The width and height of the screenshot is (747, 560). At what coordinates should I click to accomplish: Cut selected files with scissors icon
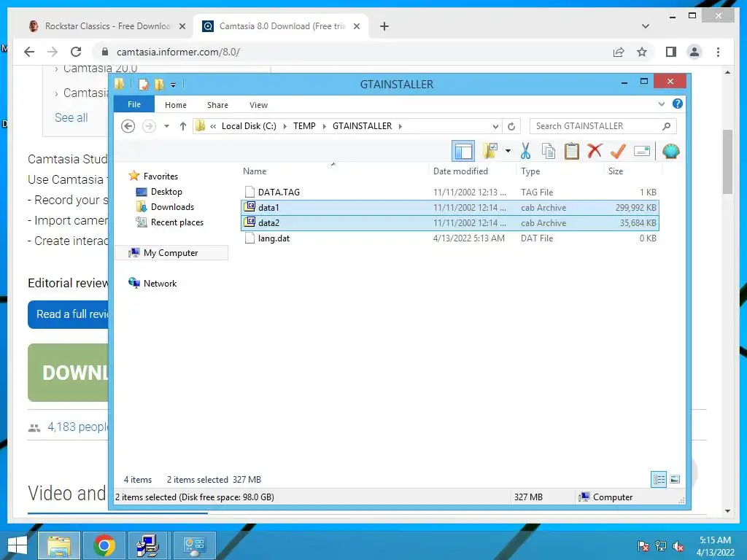[x=525, y=151]
